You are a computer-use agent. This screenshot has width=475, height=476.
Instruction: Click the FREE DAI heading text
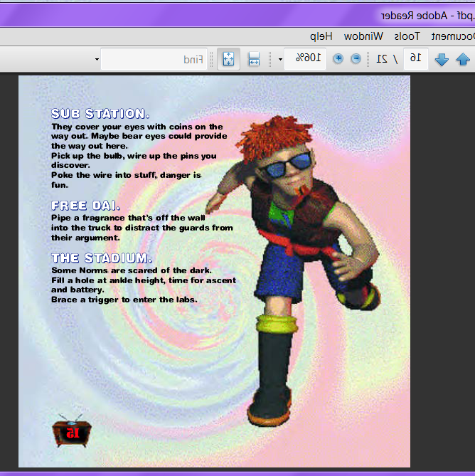pyautogui.click(x=85, y=206)
